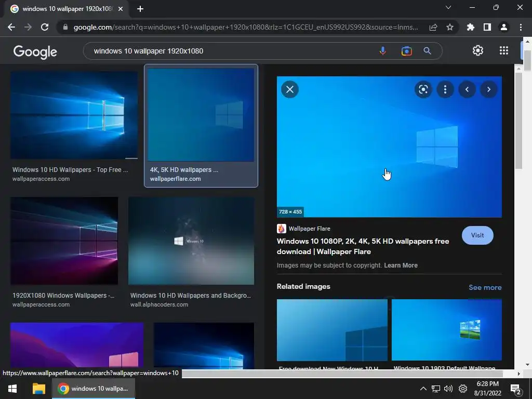
Task: Click wallpaperflare.com caption text
Action: tap(176, 179)
